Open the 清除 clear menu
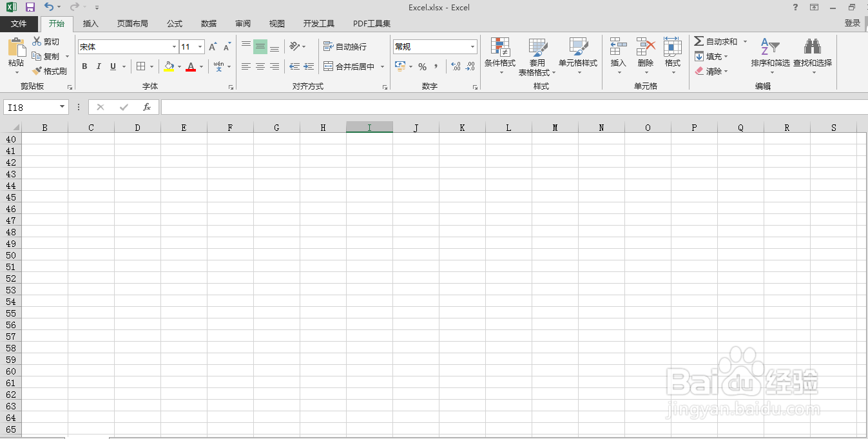Screen dimensions: 868x439 tap(711, 71)
